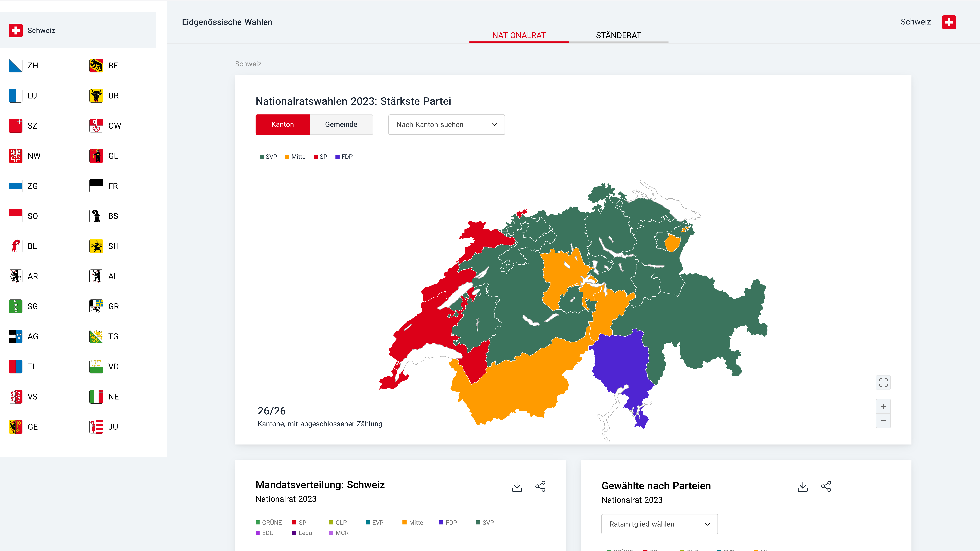Select the Jura JU flag icon

96,427
